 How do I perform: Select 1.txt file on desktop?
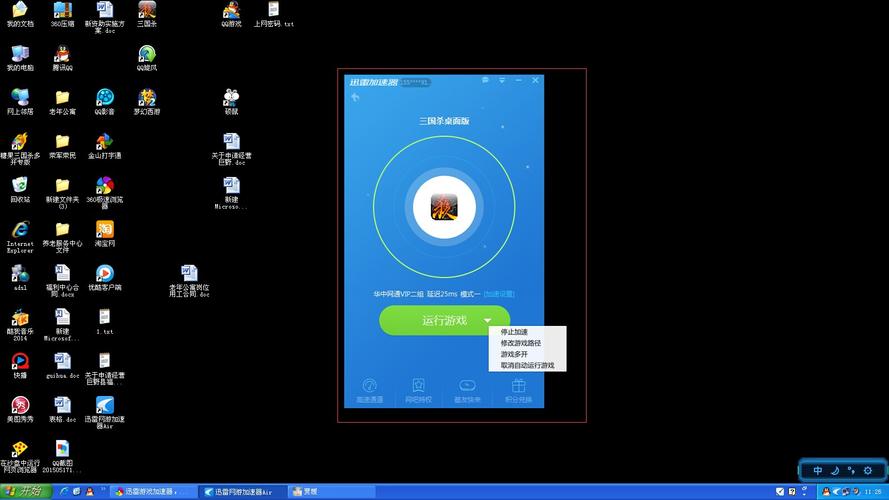104,321
